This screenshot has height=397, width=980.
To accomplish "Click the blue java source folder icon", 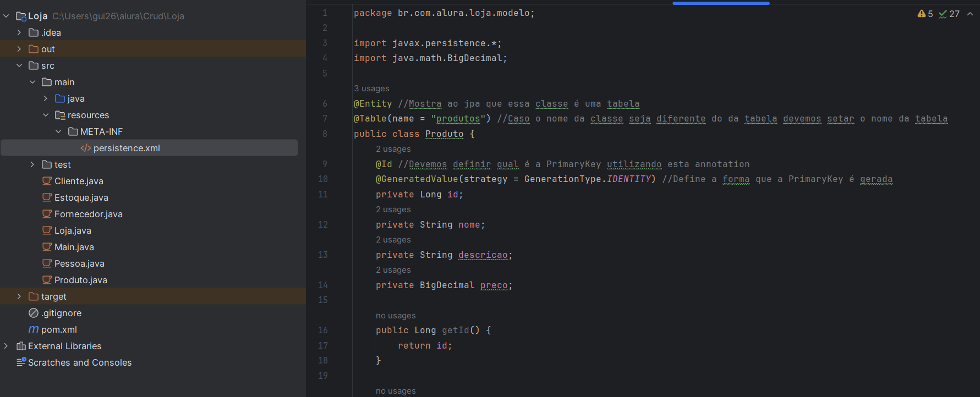I will click(x=60, y=98).
